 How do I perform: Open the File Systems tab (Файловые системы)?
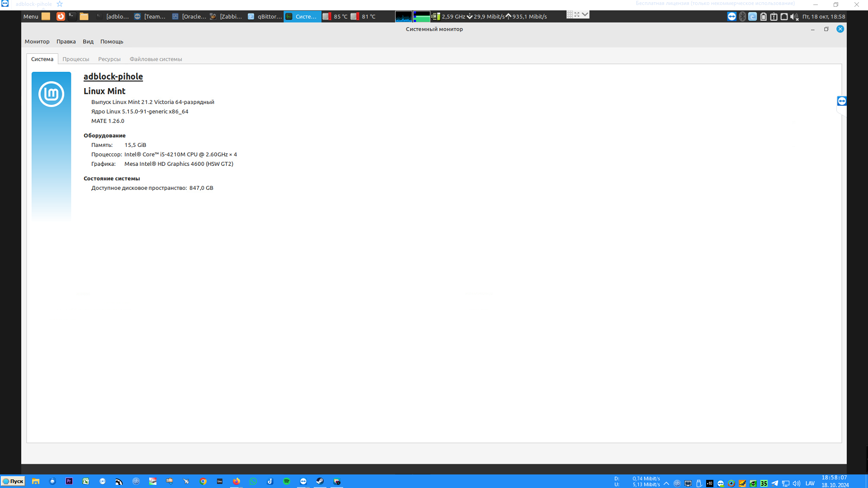[x=156, y=59]
